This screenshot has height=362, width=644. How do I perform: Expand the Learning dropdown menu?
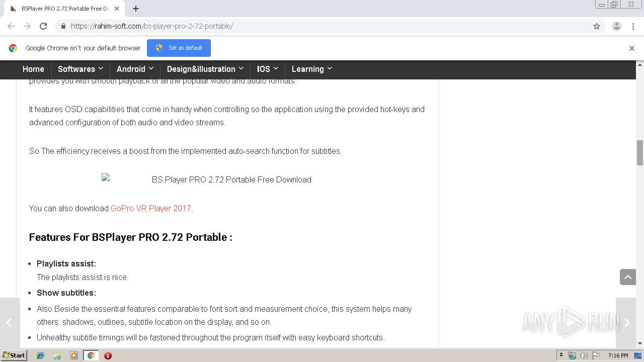(x=312, y=69)
